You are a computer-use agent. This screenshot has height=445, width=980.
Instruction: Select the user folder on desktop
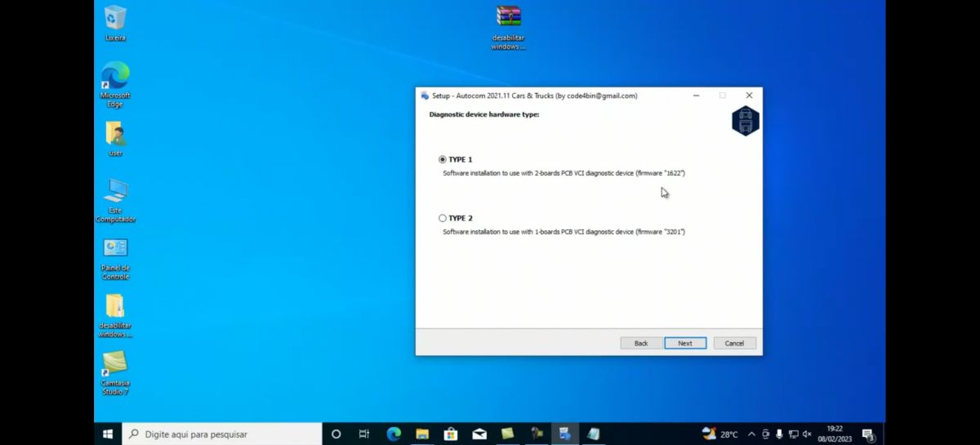115,139
